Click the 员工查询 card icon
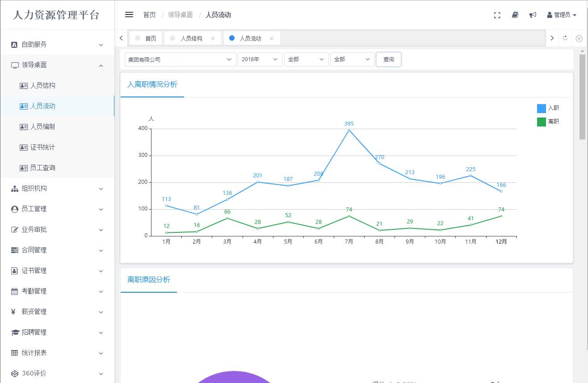This screenshot has height=383, width=588. coord(24,168)
